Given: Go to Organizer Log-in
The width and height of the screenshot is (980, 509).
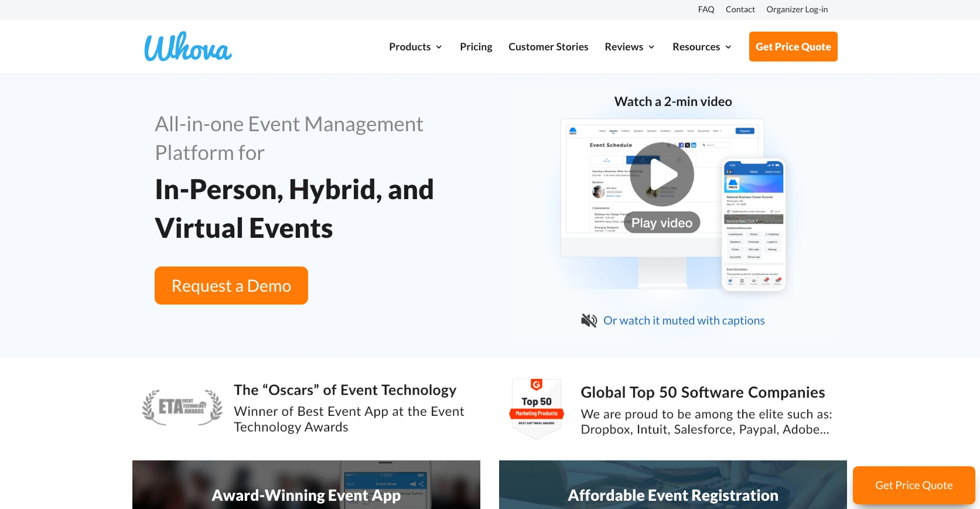Looking at the screenshot, I should 797,9.
